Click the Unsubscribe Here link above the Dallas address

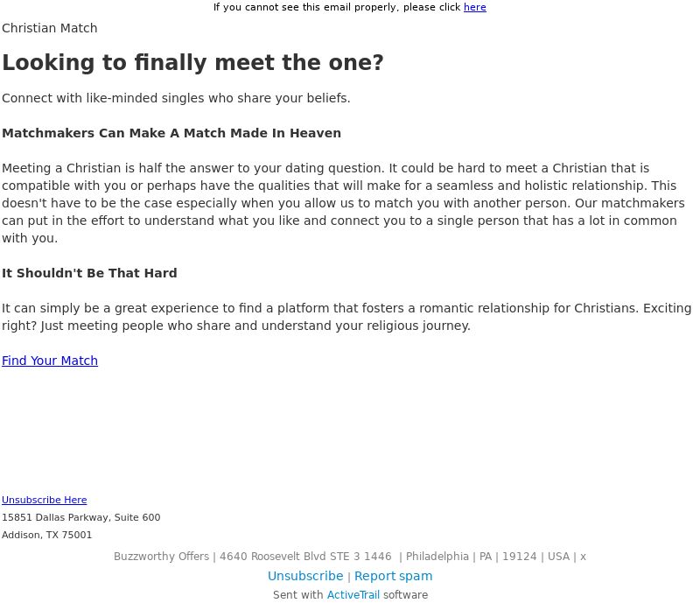(45, 500)
